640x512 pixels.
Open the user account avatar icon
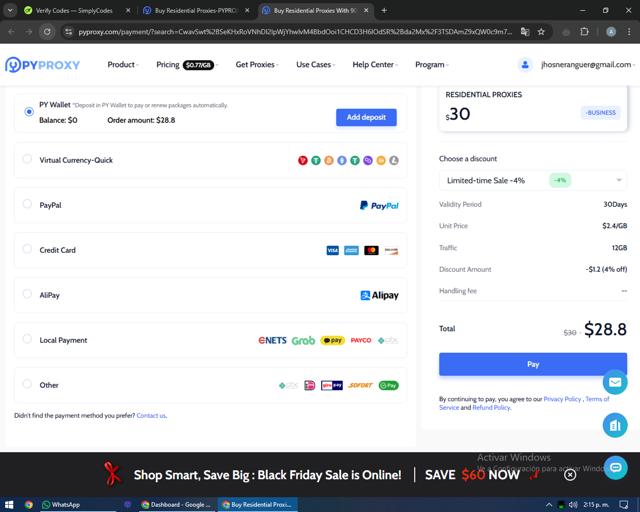tap(525, 65)
